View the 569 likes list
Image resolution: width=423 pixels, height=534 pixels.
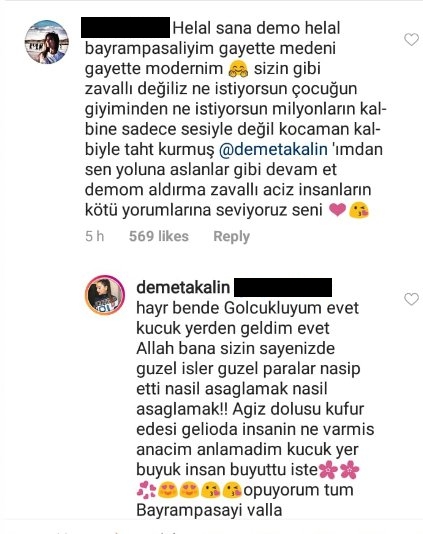[159, 236]
